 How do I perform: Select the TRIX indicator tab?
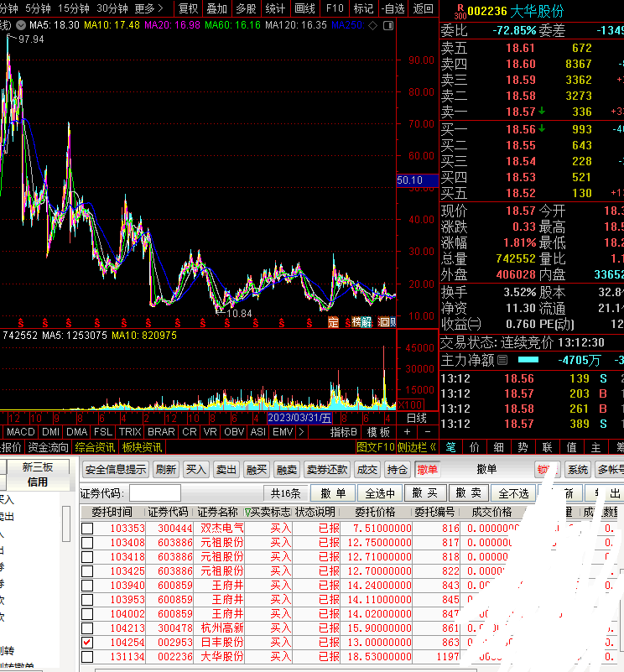130,432
